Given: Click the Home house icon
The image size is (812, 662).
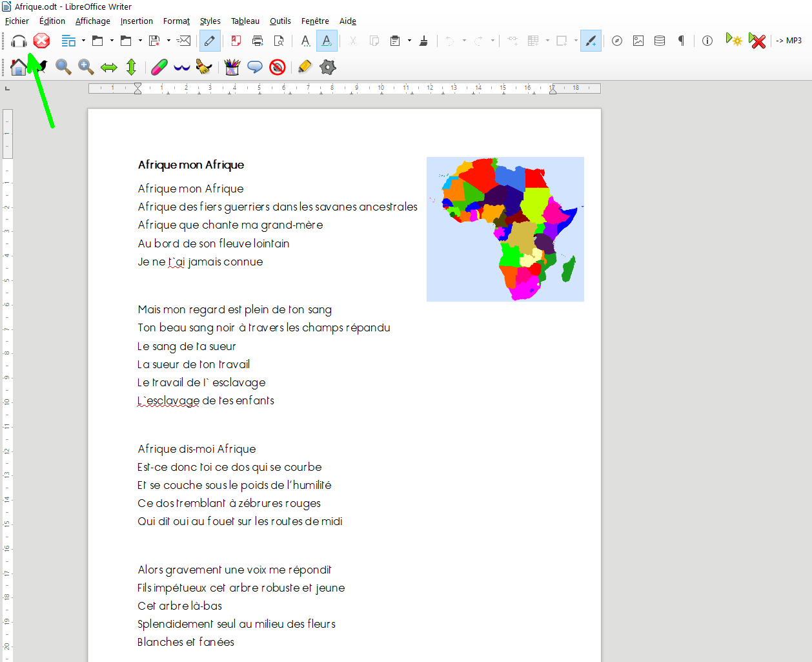Looking at the screenshot, I should click(x=18, y=67).
